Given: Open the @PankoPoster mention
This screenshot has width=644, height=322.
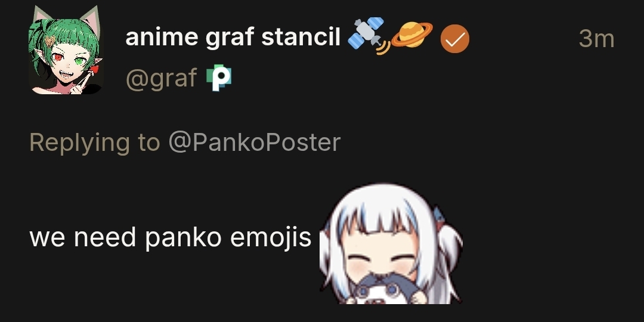Looking at the screenshot, I should pos(254,142).
